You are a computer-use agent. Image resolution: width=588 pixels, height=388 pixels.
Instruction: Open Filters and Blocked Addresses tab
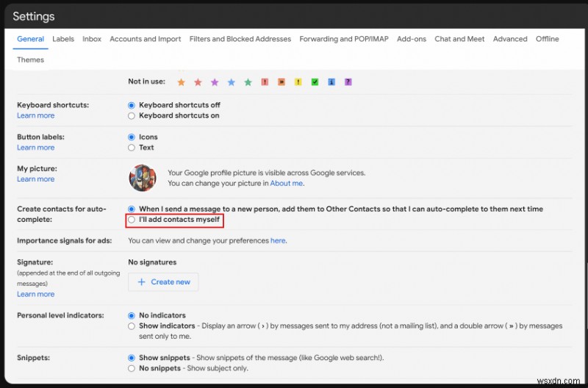tap(240, 39)
